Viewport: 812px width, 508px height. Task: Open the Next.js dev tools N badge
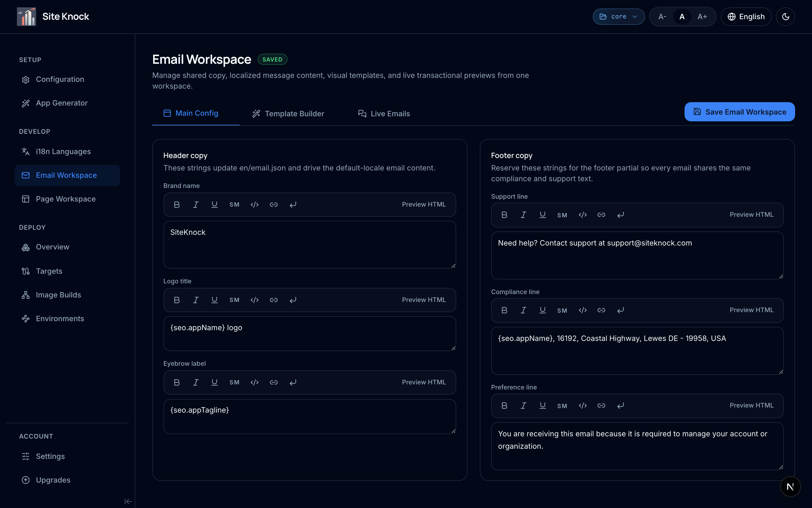(790, 487)
